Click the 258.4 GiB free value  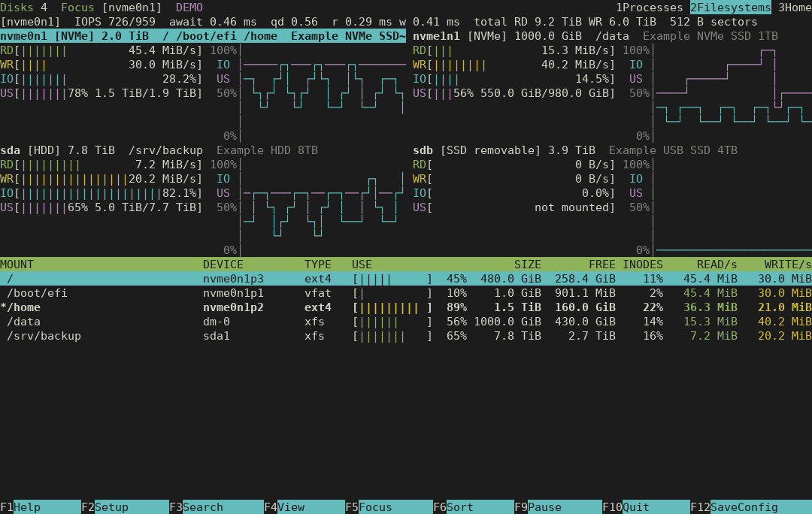[585, 279]
